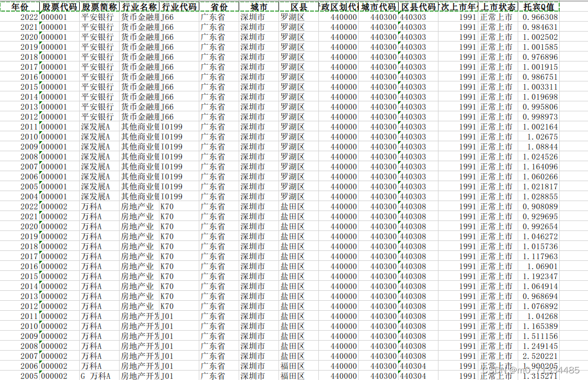Click the cell showing 2.520221
The image size is (588, 380).
[539, 356]
